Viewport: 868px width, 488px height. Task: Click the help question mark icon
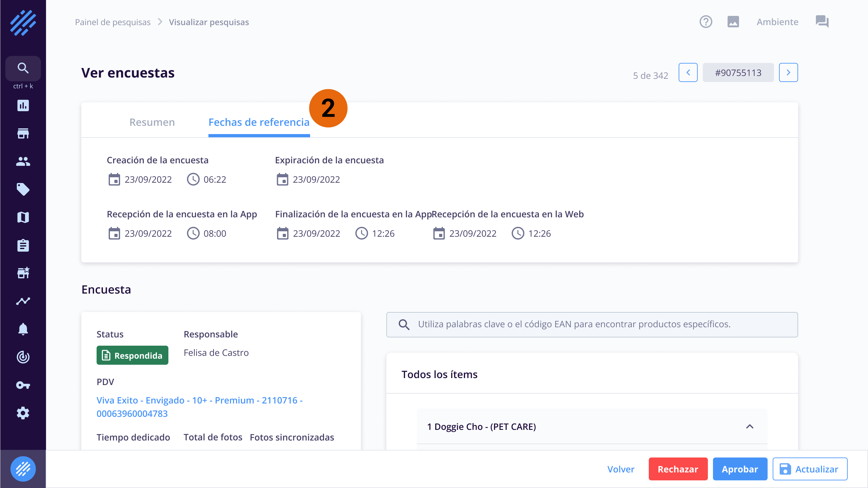(x=706, y=22)
